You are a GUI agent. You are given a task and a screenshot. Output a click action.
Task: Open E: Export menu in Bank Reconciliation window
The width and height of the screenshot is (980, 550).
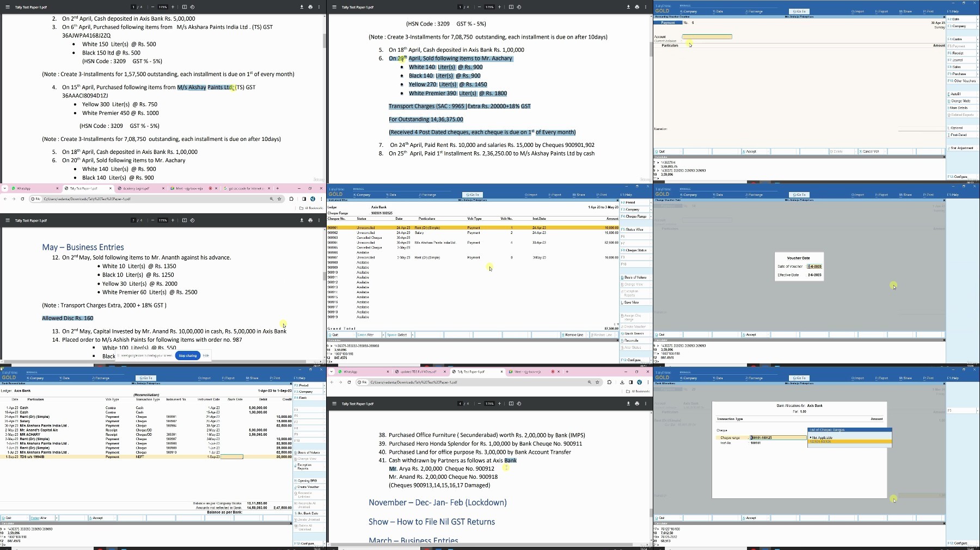[228, 378]
